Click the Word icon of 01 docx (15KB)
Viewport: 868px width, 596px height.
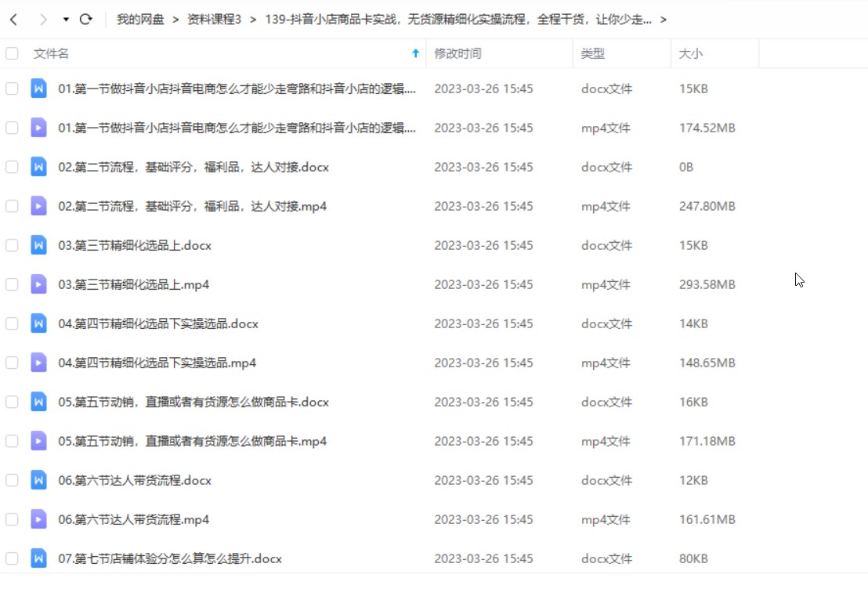point(38,88)
